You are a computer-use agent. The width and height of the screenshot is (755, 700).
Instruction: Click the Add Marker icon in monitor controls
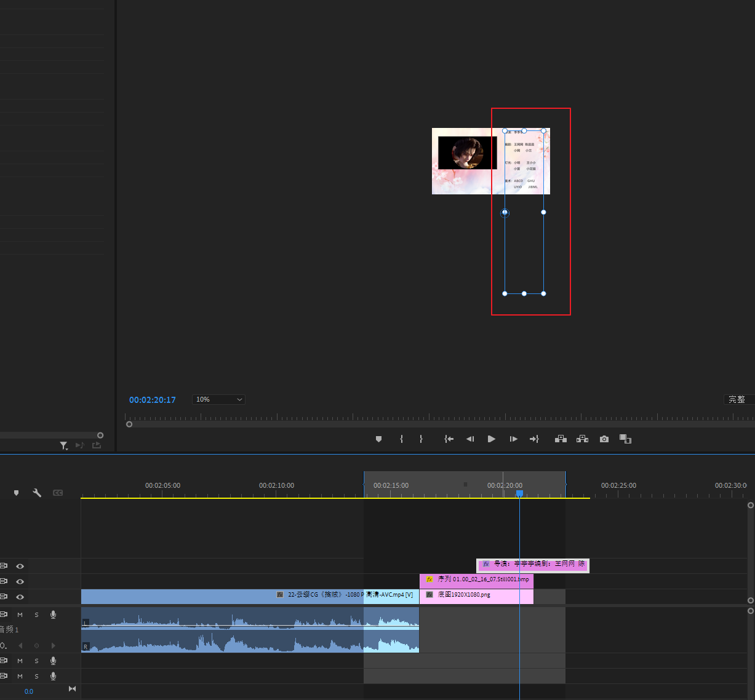[378, 439]
